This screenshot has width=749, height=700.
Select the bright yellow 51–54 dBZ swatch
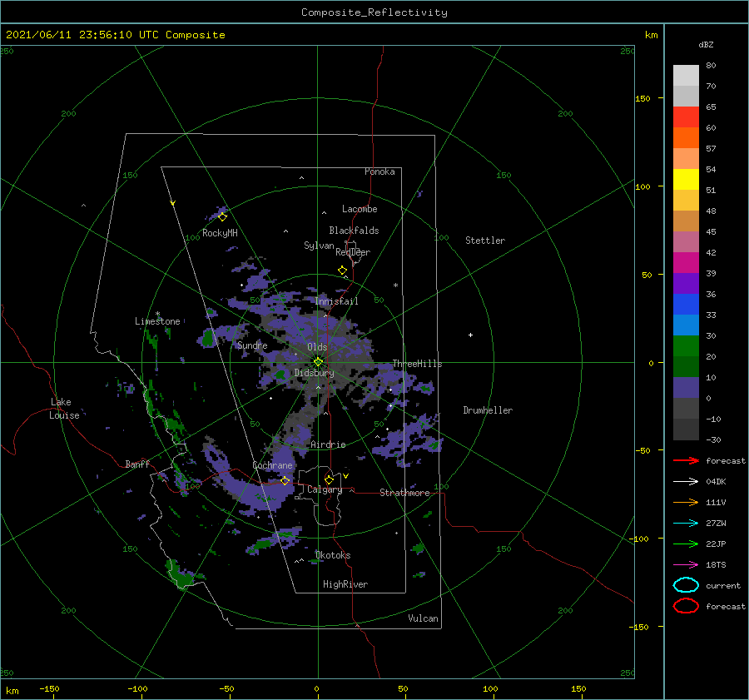pyautogui.click(x=686, y=179)
